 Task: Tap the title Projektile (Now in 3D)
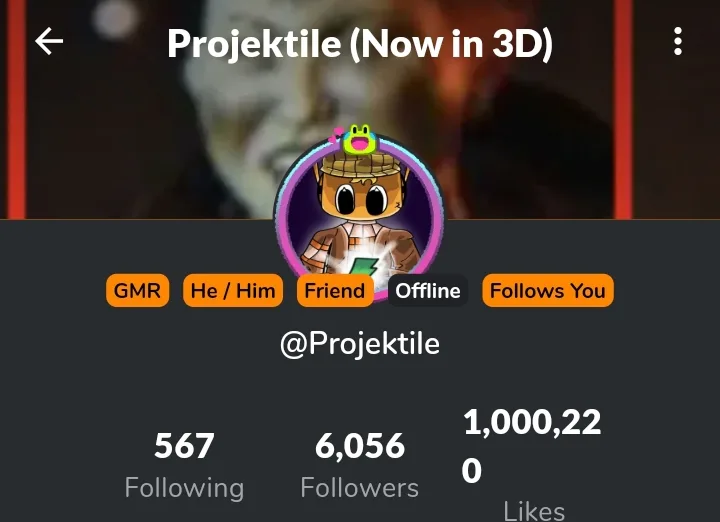click(x=360, y=44)
